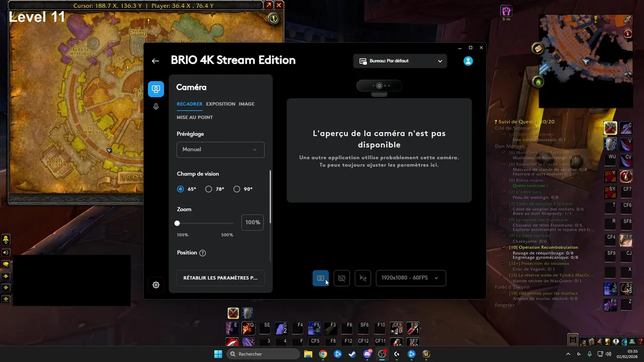Click the large M micro menu button
The height and width of the screenshot is (362, 644).
[573, 340]
